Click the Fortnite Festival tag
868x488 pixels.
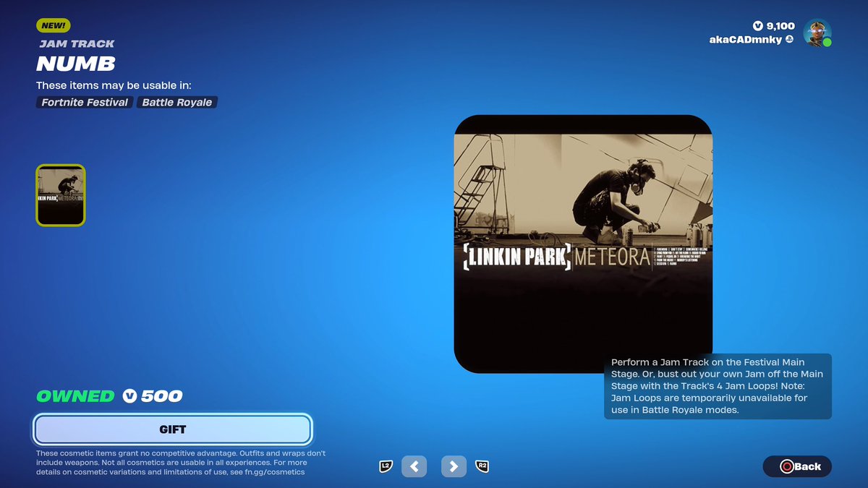pos(85,102)
